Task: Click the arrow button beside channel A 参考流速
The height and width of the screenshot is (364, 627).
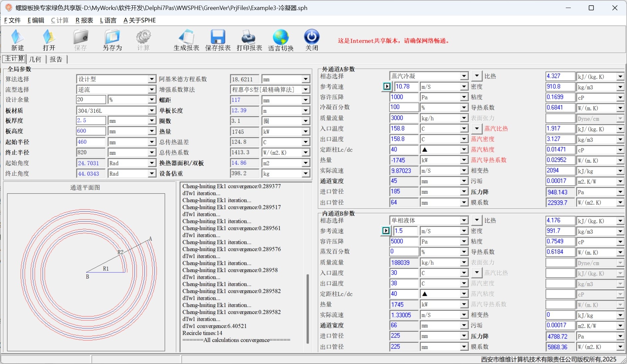Action: (x=387, y=87)
